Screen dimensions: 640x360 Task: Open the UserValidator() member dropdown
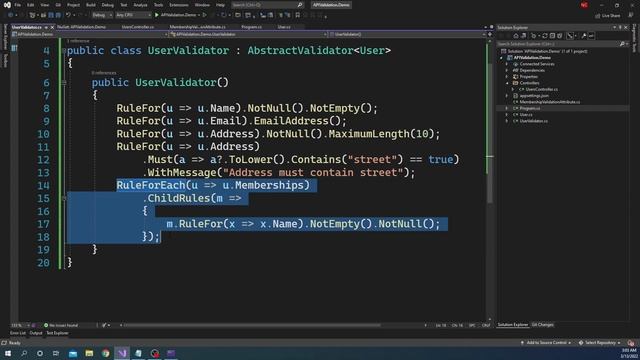click(x=408, y=34)
